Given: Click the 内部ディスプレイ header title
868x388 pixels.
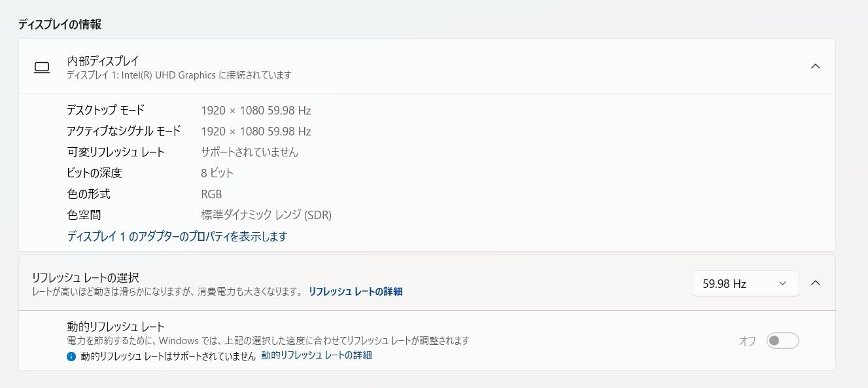Looking at the screenshot, I should pyautogui.click(x=103, y=60).
